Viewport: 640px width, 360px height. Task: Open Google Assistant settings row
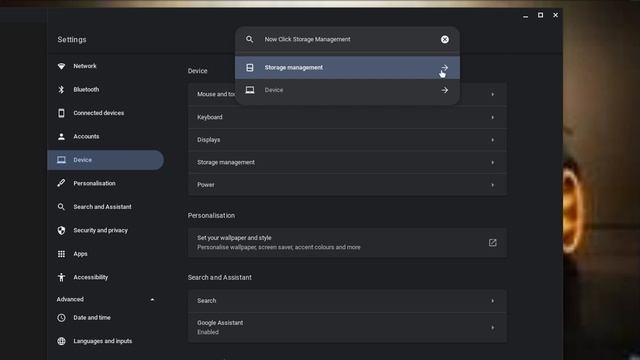click(x=347, y=327)
